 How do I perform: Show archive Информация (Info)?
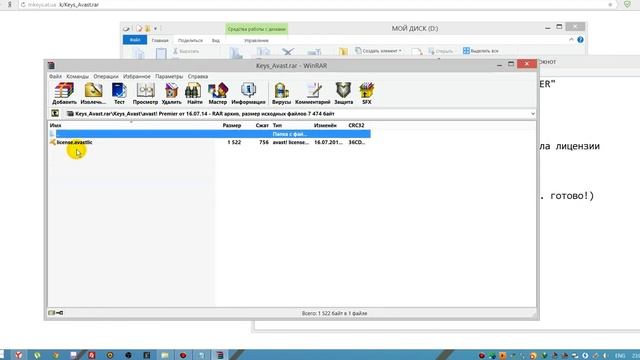click(248, 93)
